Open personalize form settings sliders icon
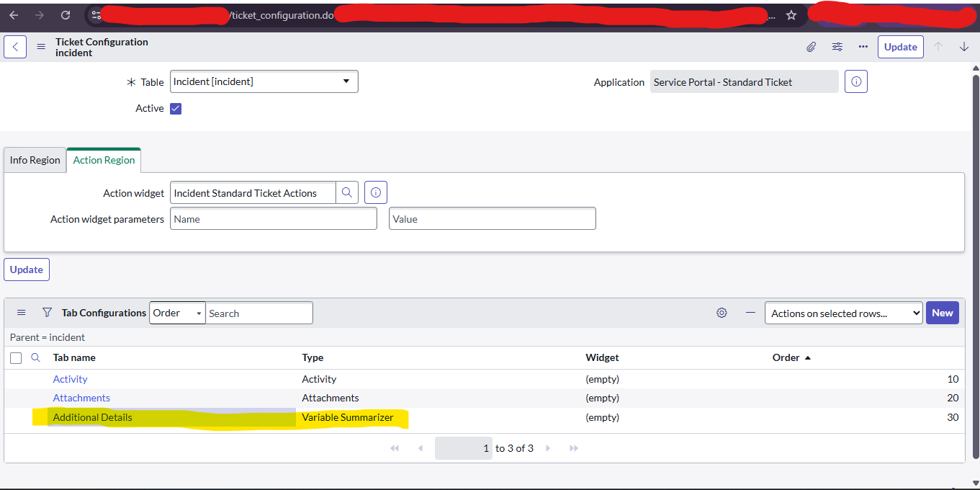The image size is (980, 490). pos(837,47)
